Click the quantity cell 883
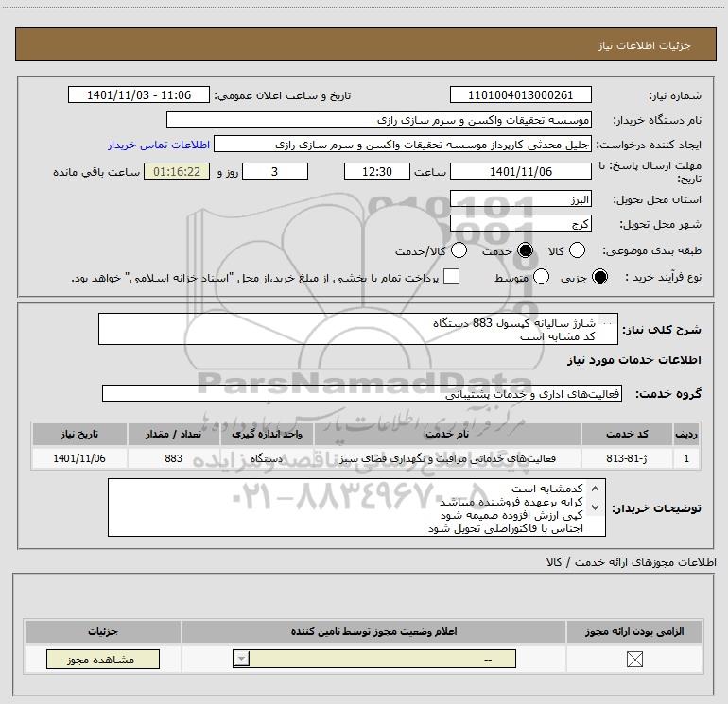This screenshot has height=704, width=728. pos(173,458)
